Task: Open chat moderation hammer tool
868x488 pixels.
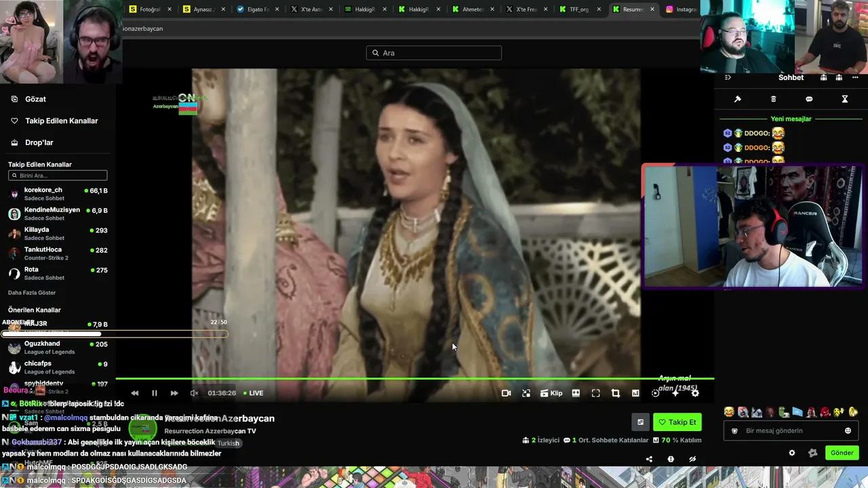Action: pyautogui.click(x=738, y=99)
